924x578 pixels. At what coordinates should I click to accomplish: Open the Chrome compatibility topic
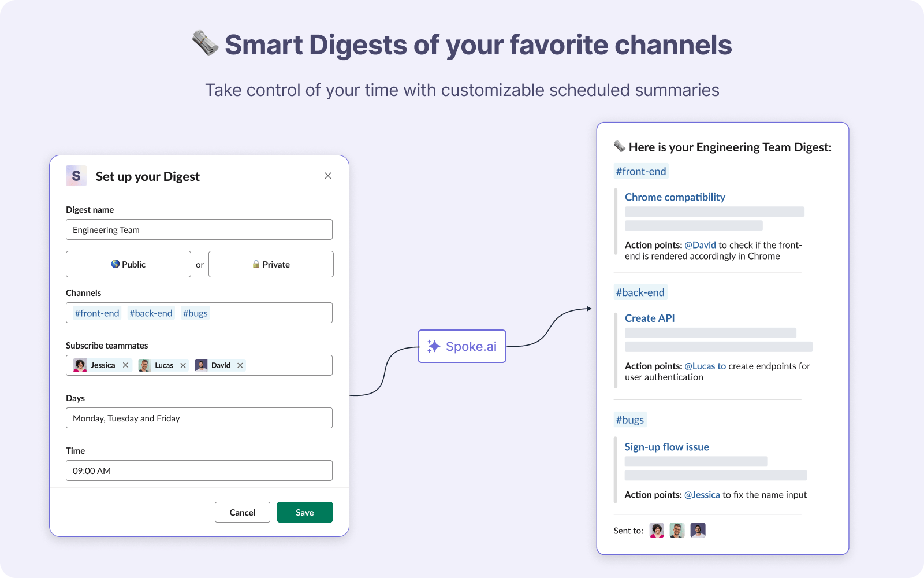(x=675, y=197)
